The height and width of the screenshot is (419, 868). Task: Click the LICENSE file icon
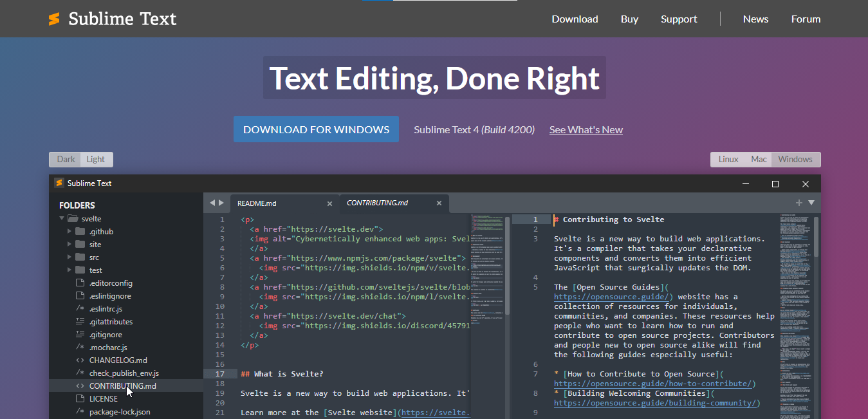tap(80, 398)
